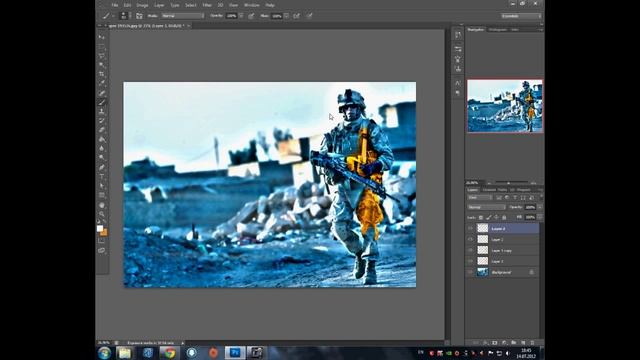Open the Paragraph panel from the dock
Viewport: 640px width, 360px height.
pyautogui.click(x=458, y=93)
